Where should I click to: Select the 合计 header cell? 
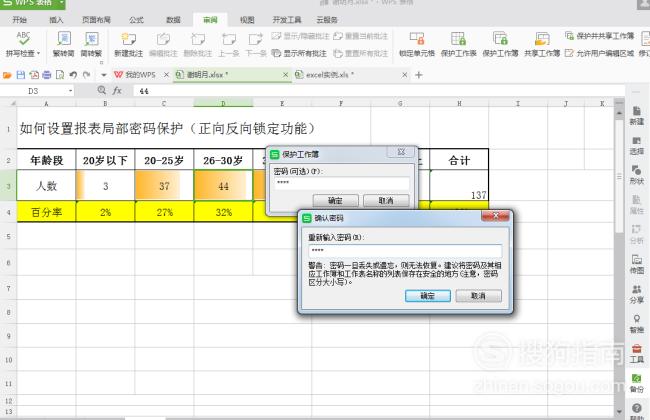tap(459, 160)
